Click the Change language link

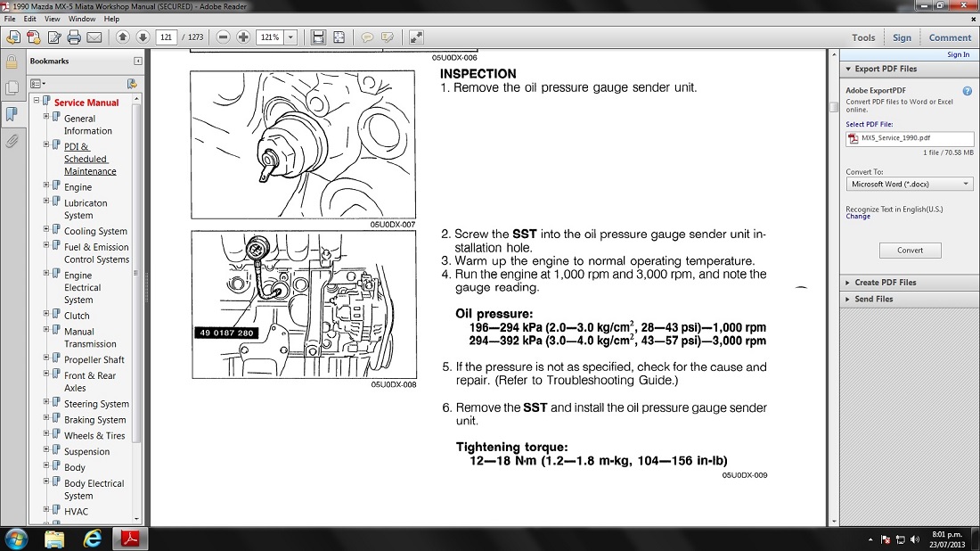pos(857,217)
